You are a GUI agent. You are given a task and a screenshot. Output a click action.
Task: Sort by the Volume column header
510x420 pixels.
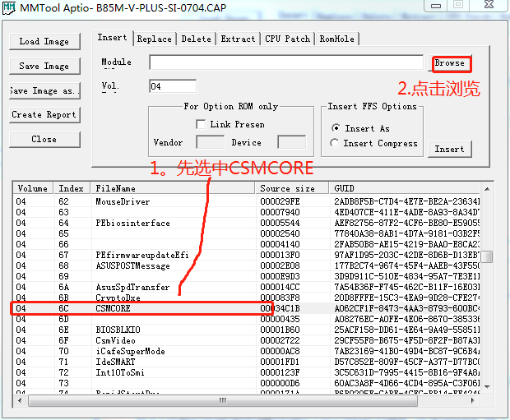[33, 188]
